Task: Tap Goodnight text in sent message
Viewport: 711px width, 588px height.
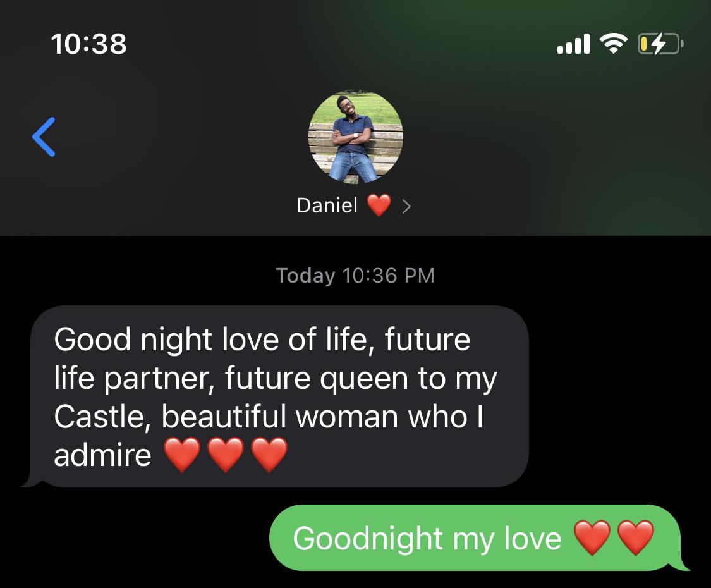Action: coord(368,539)
